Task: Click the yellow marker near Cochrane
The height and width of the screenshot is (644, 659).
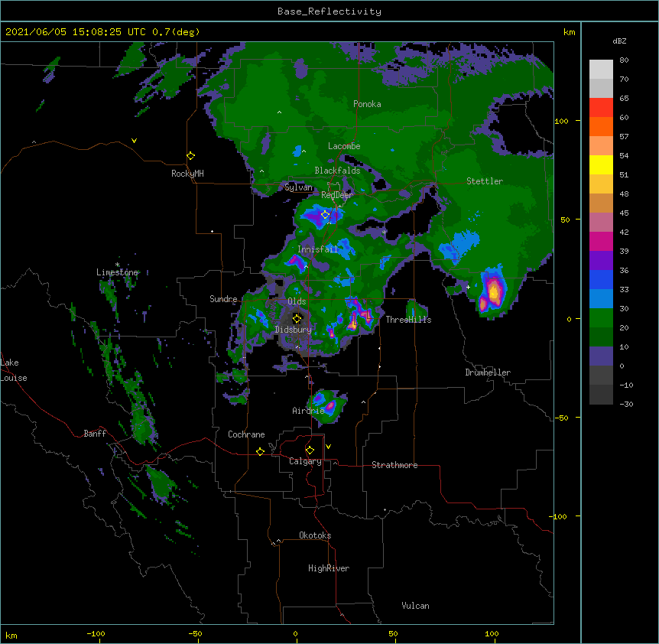Action: [x=260, y=451]
